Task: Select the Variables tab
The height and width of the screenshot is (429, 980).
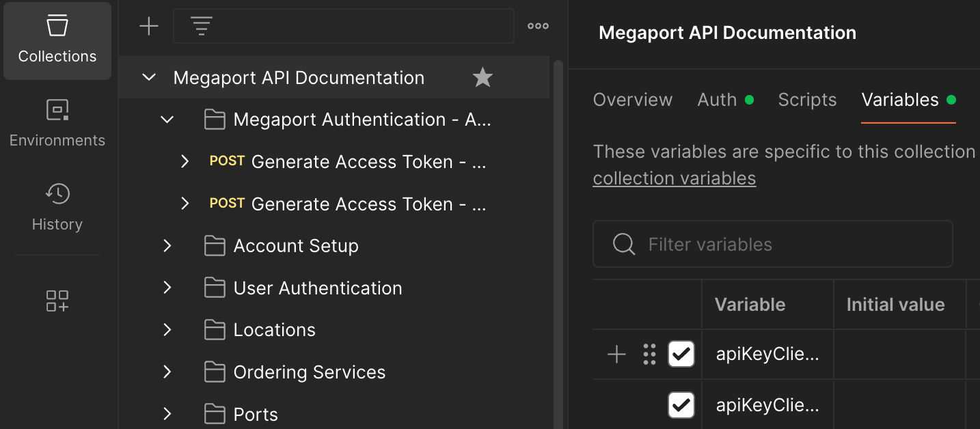Action: [908, 100]
